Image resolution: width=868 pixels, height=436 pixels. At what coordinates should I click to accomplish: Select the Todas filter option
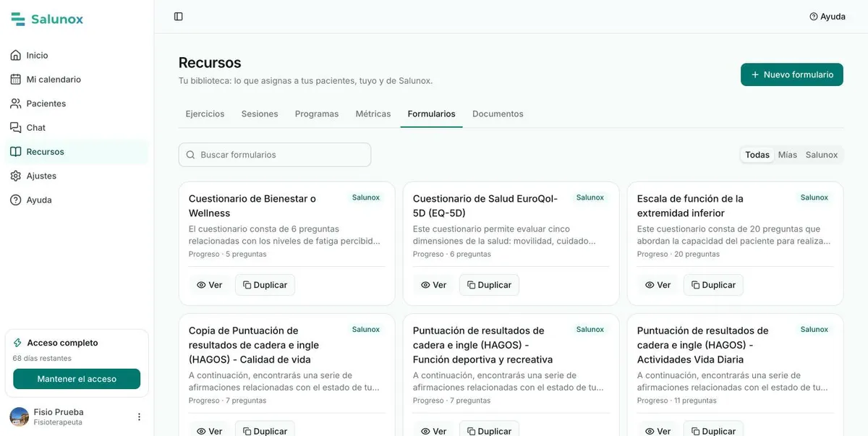[757, 155]
